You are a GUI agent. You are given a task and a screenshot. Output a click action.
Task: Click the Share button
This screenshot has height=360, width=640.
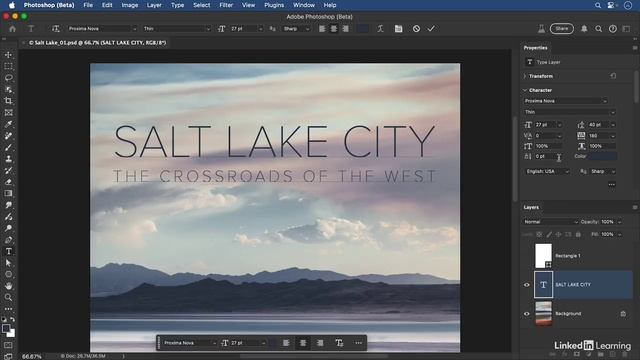[562, 29]
